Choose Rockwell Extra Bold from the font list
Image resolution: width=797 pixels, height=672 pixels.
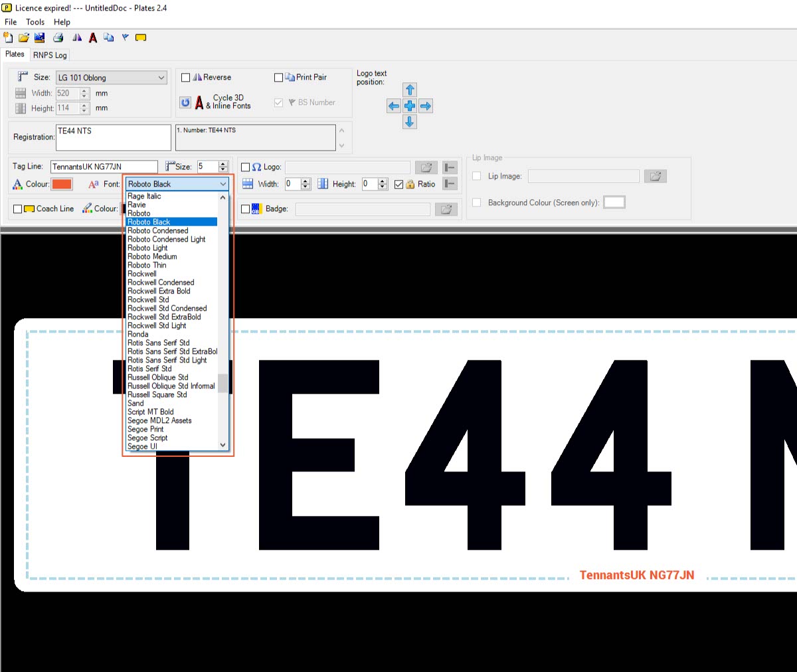pyautogui.click(x=171, y=291)
